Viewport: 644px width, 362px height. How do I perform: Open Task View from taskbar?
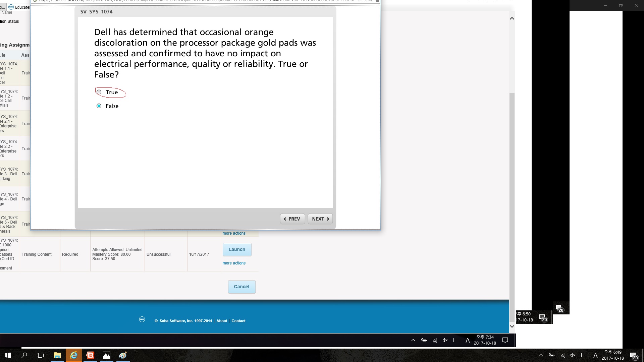click(x=40, y=355)
